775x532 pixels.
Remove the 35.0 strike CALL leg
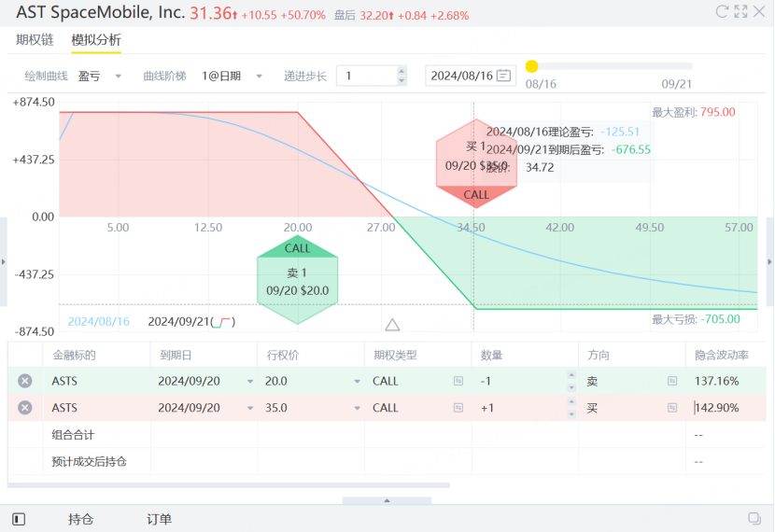25,408
